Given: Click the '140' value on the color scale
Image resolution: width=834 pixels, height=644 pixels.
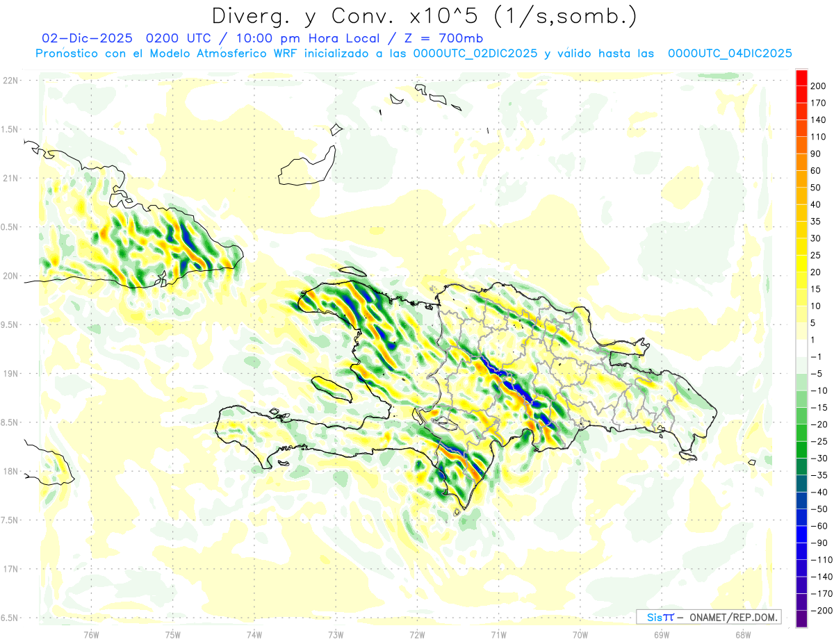Looking at the screenshot, I should 818,120.
